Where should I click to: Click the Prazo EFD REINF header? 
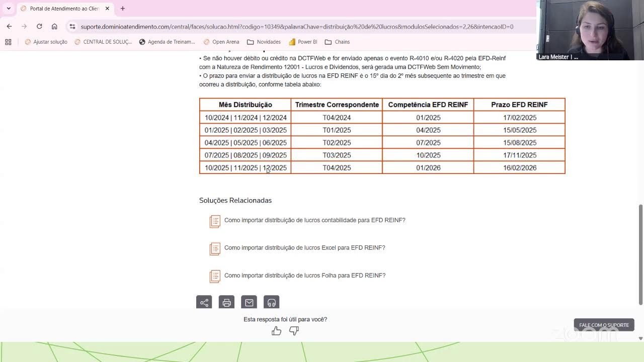pyautogui.click(x=519, y=105)
